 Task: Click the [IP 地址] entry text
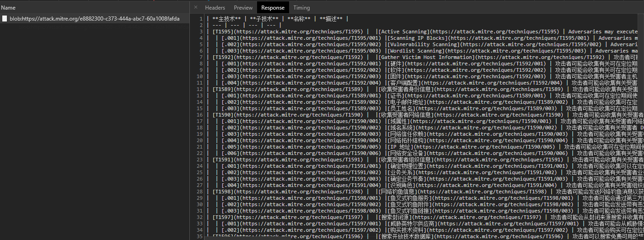[400, 147]
